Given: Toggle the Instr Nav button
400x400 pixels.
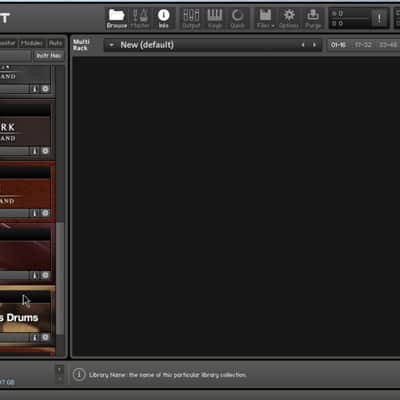Looking at the screenshot, I should click(49, 55).
